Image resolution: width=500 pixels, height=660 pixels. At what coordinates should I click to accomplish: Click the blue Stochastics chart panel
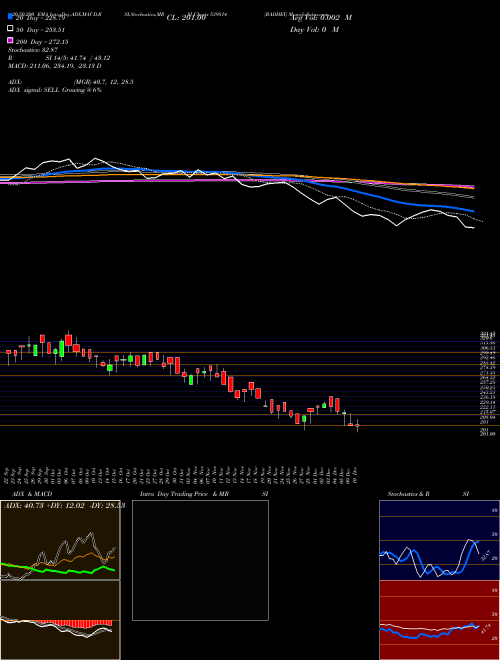[439, 540]
